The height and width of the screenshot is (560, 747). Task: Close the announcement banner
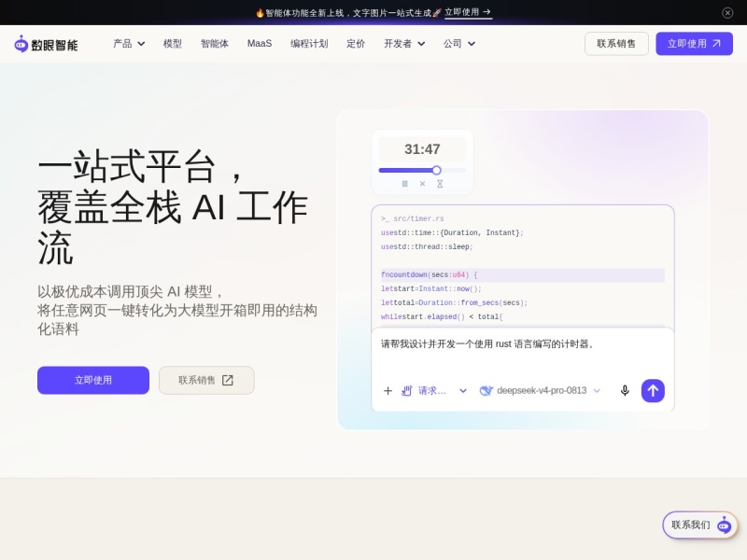click(727, 13)
